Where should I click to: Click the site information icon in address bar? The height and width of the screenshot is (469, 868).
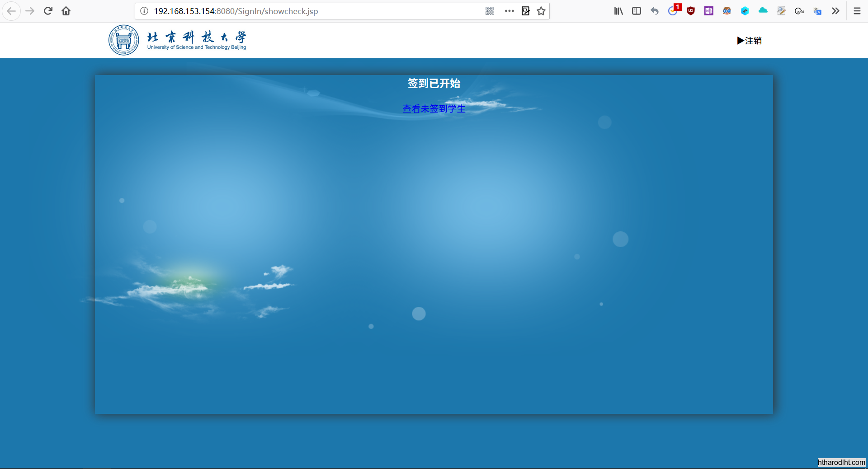(x=144, y=11)
